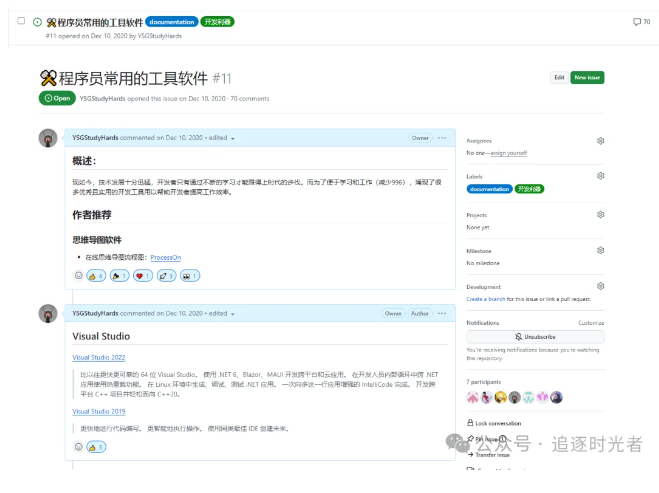Screen dimensions: 659x493
Task: Click the Edit title button
Action: click(x=559, y=78)
